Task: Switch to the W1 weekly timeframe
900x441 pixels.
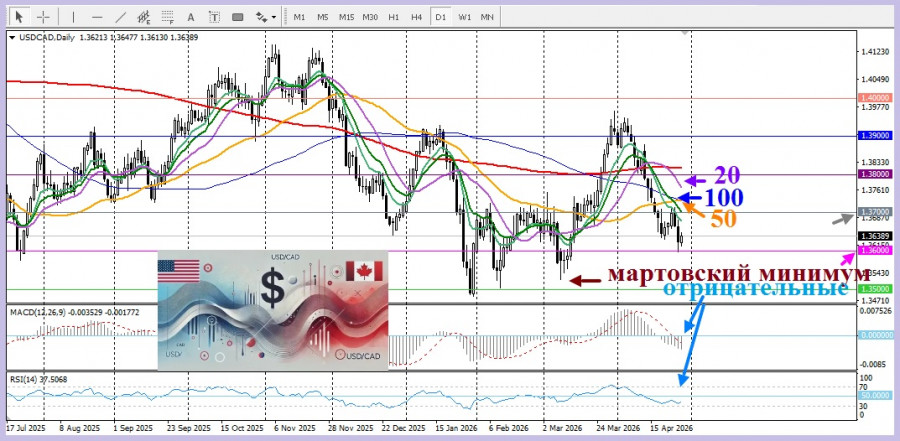Action: click(464, 17)
